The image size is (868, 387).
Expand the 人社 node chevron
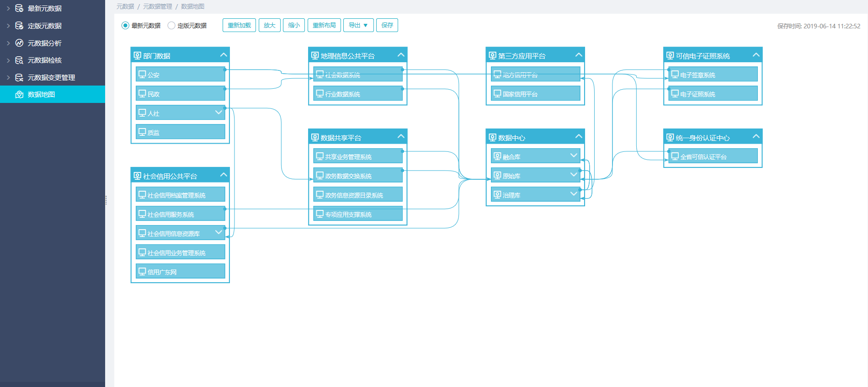[218, 113]
